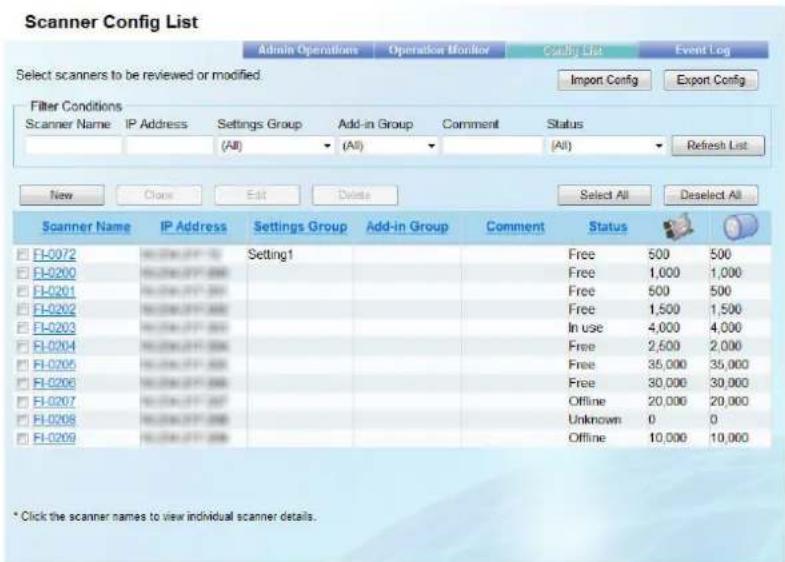Click Deselect All button
Image resolution: width=785 pixels, height=562 pixels.
pos(711,195)
